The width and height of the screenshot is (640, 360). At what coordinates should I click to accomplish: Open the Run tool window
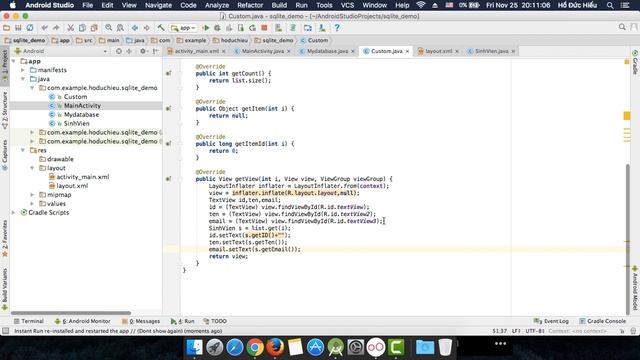coord(182,321)
